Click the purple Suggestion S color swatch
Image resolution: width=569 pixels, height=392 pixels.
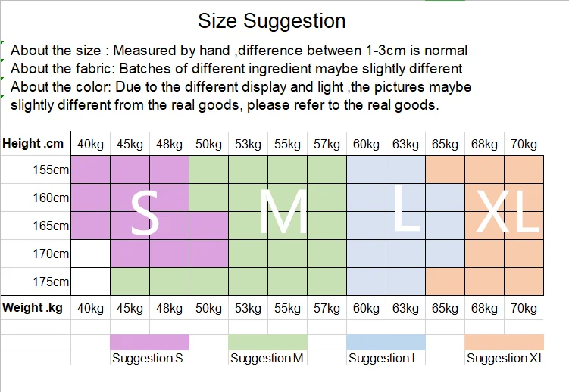coord(149,342)
